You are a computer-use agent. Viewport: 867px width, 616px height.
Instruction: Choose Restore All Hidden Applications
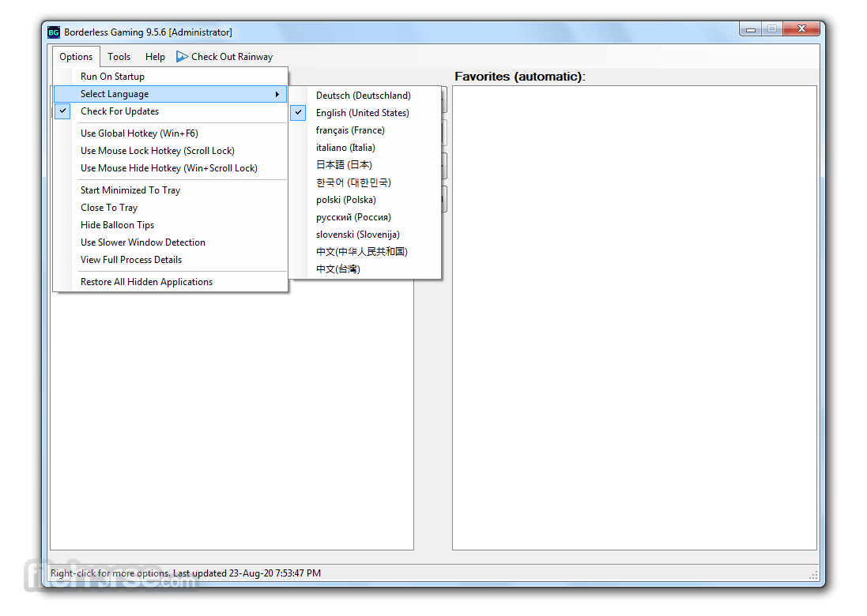click(171, 282)
